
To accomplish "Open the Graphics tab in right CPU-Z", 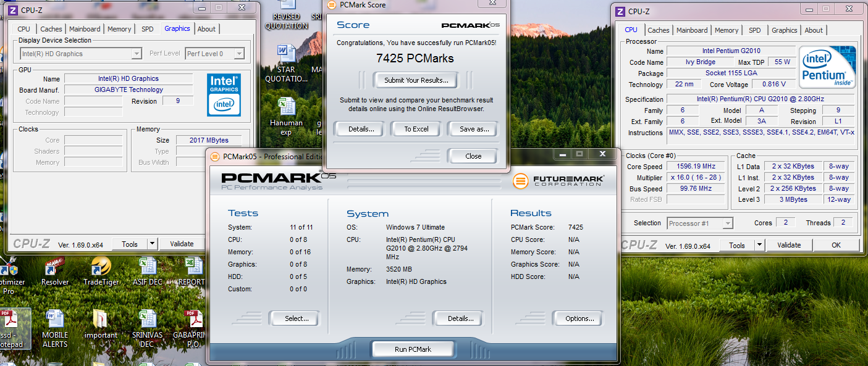I will point(785,30).
